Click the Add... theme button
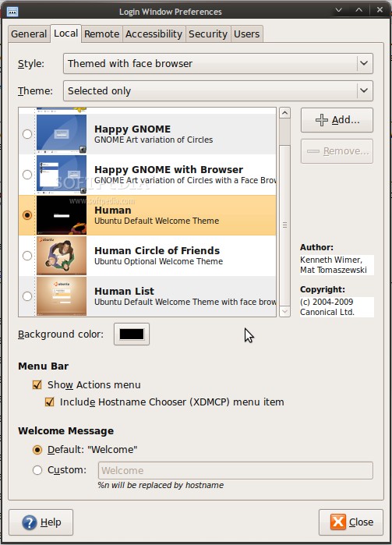392x545 pixels. (337, 120)
